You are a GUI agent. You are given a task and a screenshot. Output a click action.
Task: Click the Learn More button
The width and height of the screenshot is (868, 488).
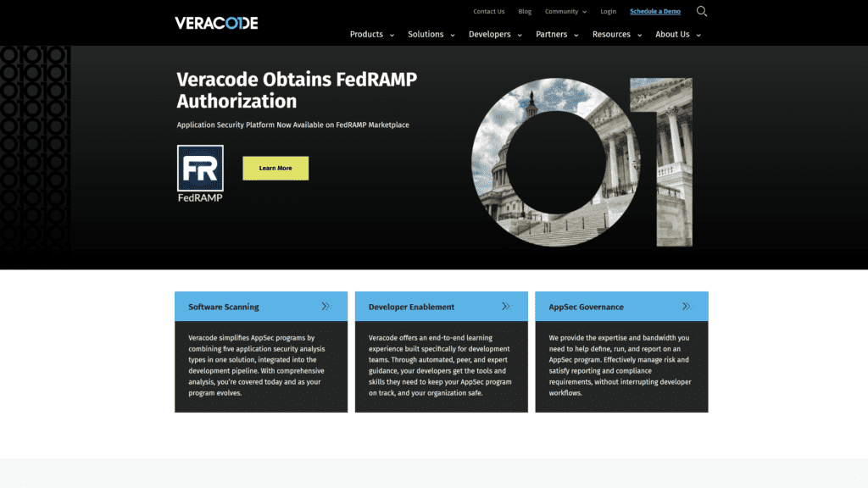pos(275,169)
